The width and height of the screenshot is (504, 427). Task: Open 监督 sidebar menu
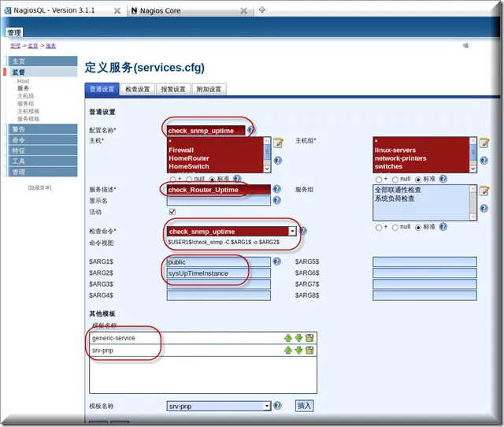click(43, 72)
